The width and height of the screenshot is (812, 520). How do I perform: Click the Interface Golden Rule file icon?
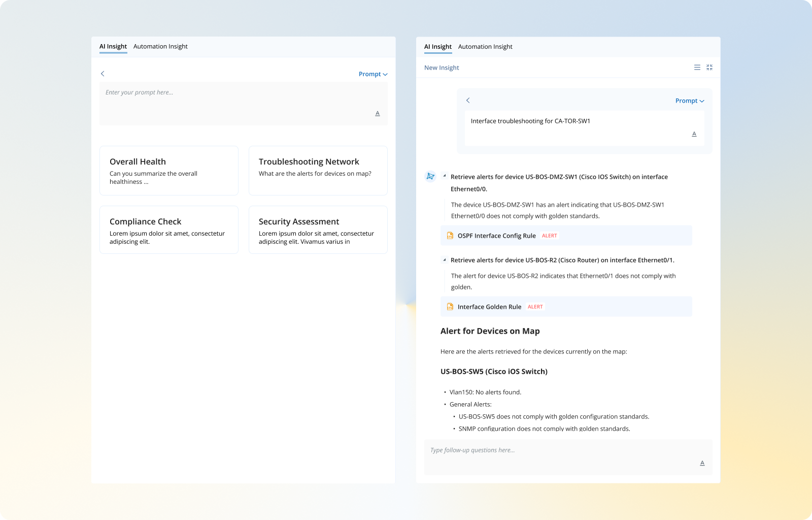coord(450,307)
